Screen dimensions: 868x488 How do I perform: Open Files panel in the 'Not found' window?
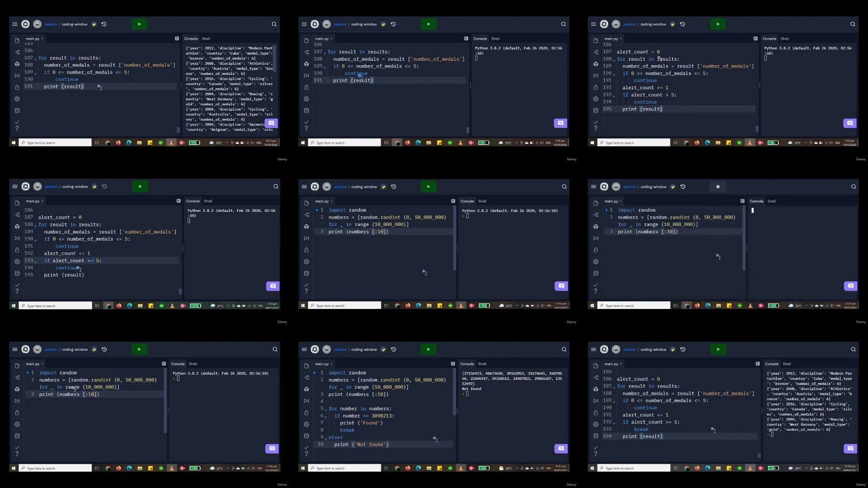pyautogui.click(x=307, y=366)
